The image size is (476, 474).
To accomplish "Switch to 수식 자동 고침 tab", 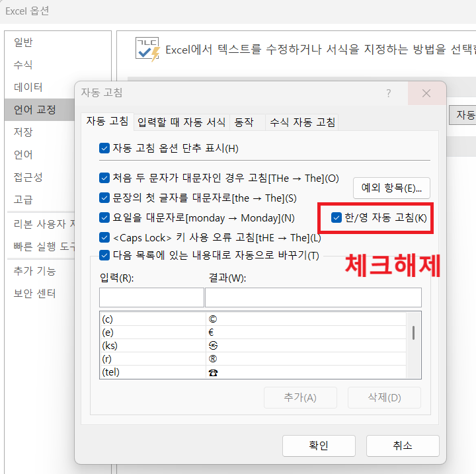I will tap(301, 122).
